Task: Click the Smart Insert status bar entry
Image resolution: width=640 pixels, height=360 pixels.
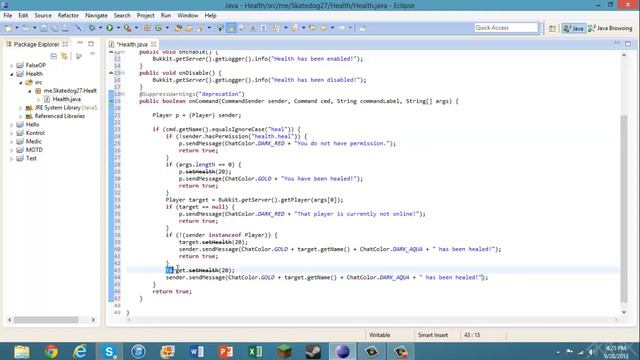Action: [433, 335]
